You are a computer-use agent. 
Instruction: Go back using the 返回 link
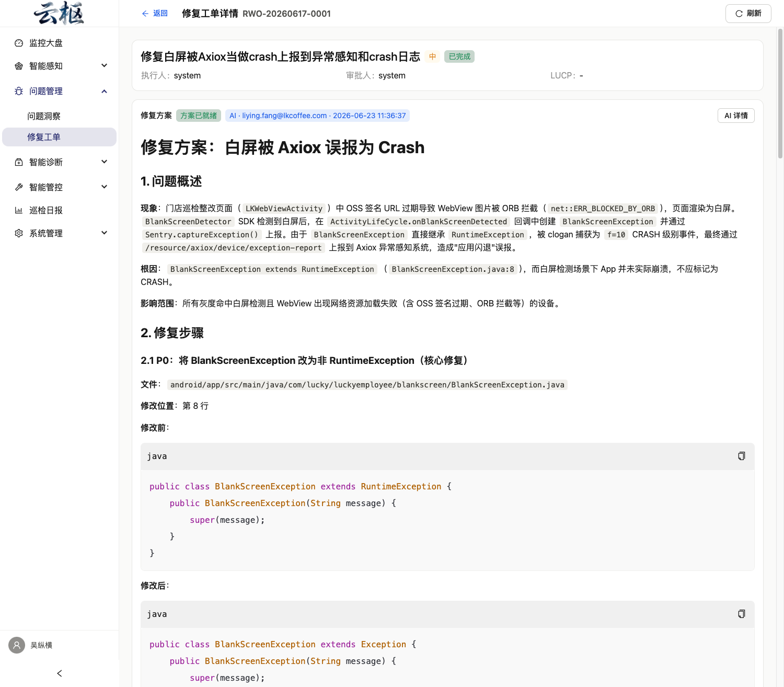(x=155, y=14)
